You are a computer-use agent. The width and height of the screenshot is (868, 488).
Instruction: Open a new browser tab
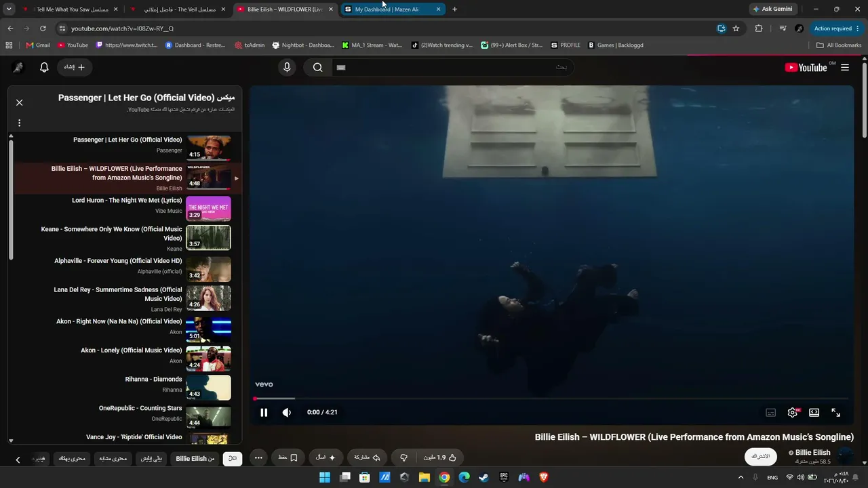click(454, 9)
